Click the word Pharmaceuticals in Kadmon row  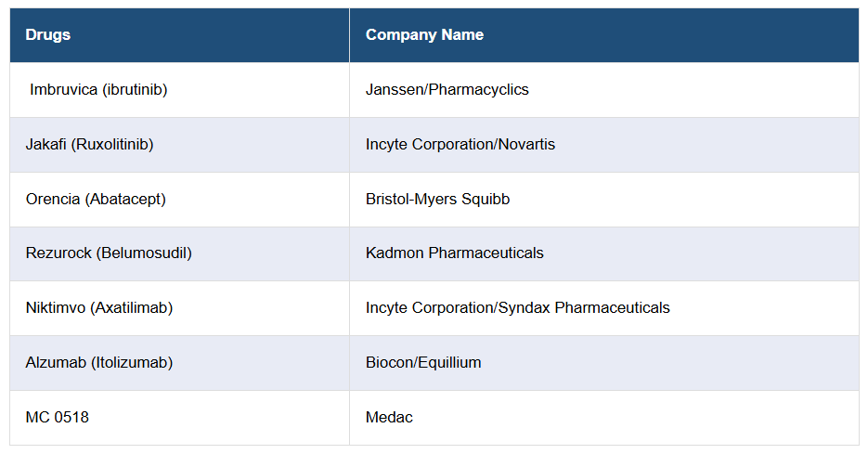pos(486,253)
